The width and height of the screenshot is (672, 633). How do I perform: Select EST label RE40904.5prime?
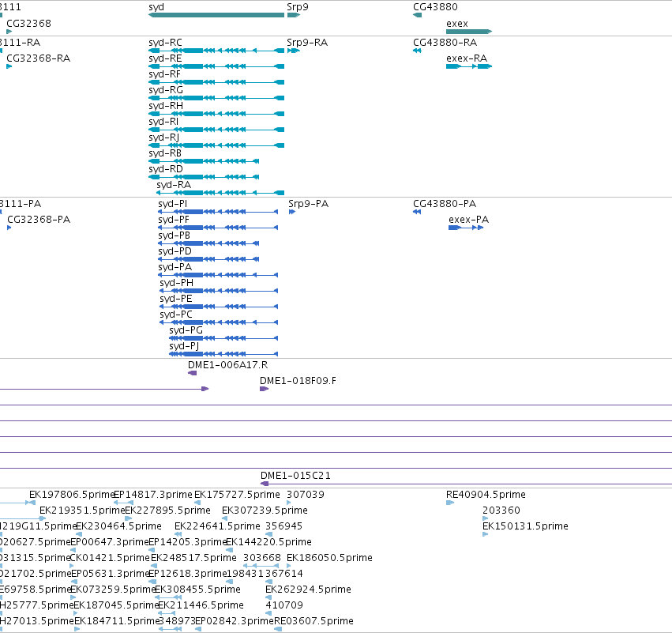click(486, 495)
